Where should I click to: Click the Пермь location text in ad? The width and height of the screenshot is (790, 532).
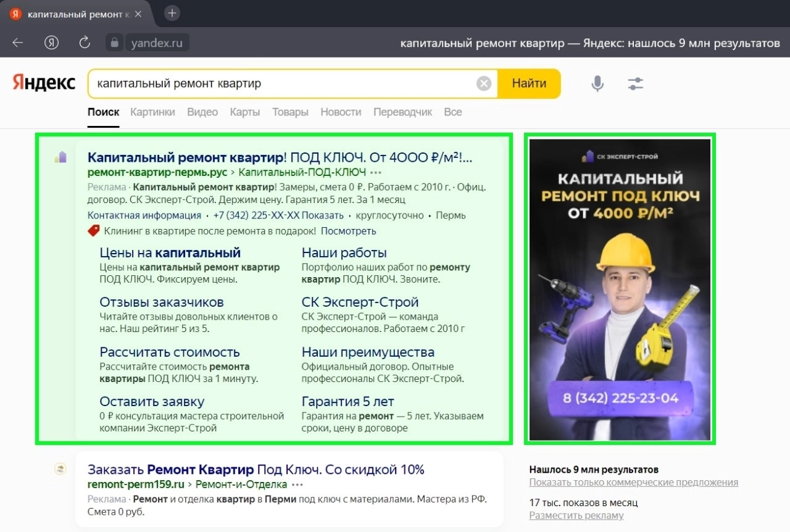coord(451,215)
